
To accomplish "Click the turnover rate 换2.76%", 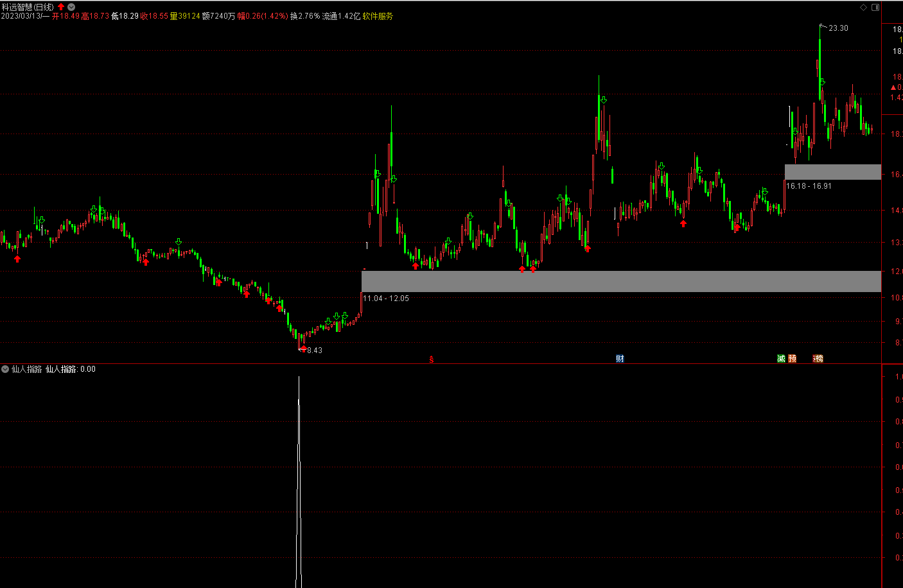I will tap(305, 16).
